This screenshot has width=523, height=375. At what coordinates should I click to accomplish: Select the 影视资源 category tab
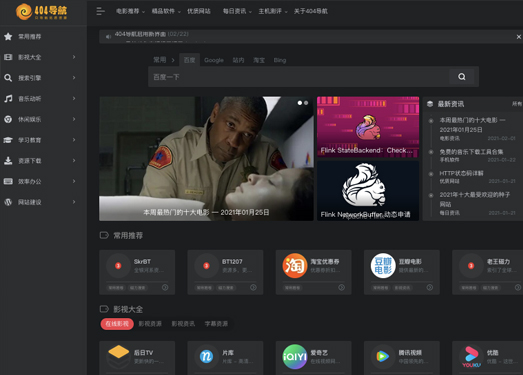point(150,324)
